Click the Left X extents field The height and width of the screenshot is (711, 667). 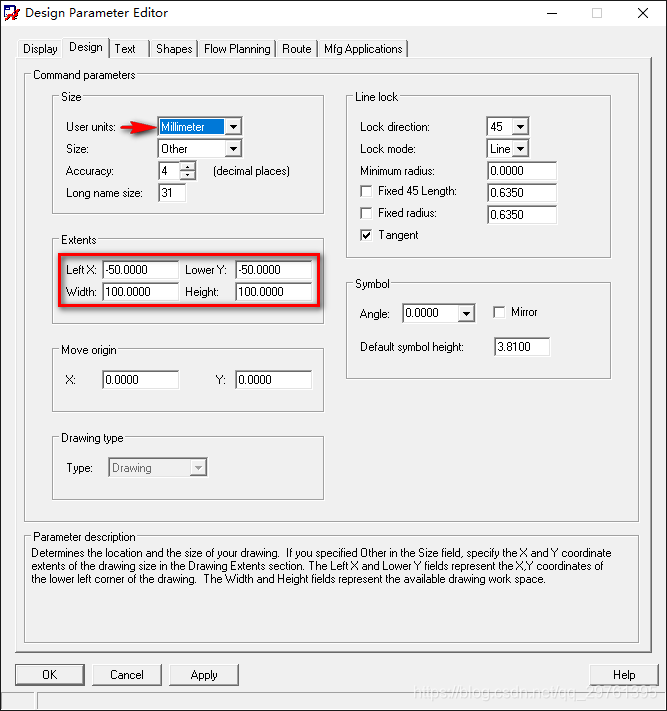(x=140, y=270)
